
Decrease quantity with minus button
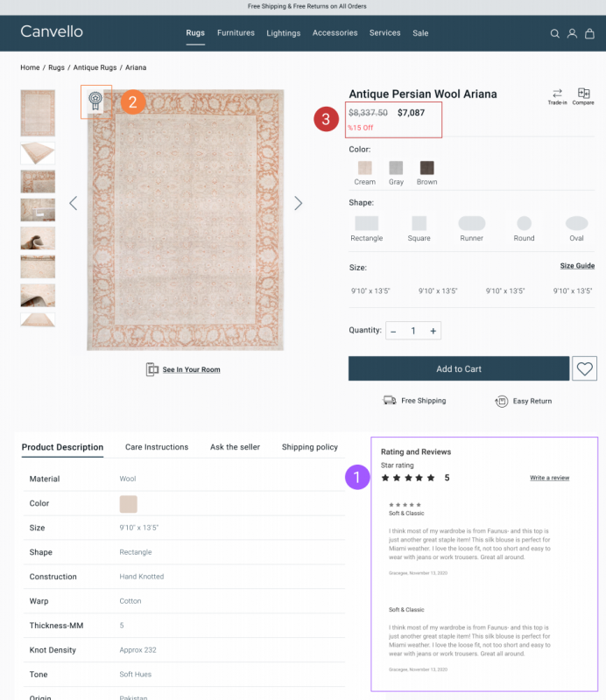click(x=393, y=331)
